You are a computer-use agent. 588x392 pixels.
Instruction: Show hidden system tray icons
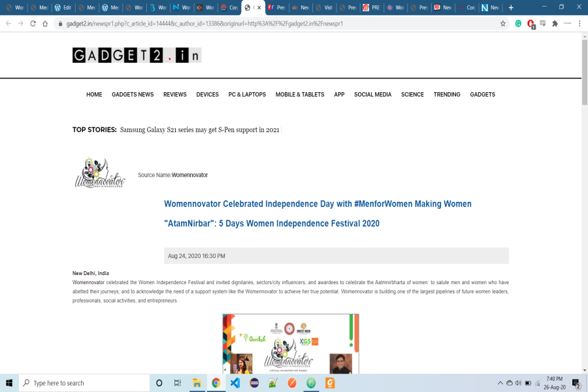point(500,383)
